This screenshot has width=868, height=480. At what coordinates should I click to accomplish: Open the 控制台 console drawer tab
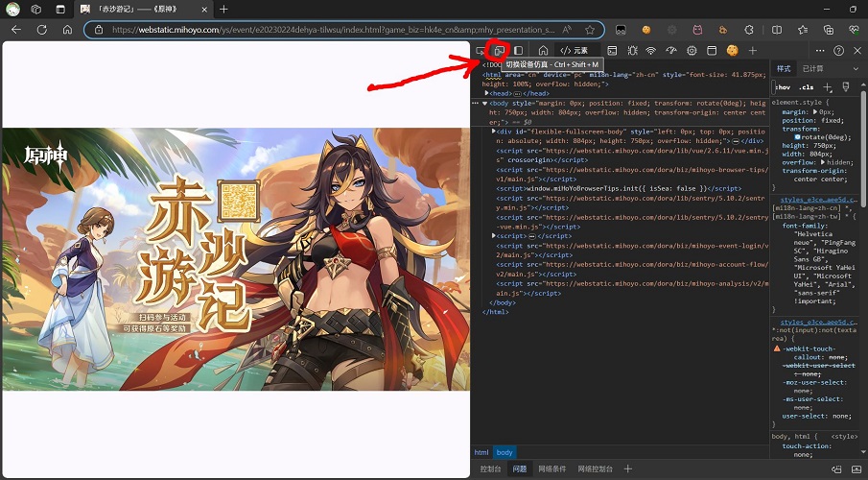coord(490,468)
